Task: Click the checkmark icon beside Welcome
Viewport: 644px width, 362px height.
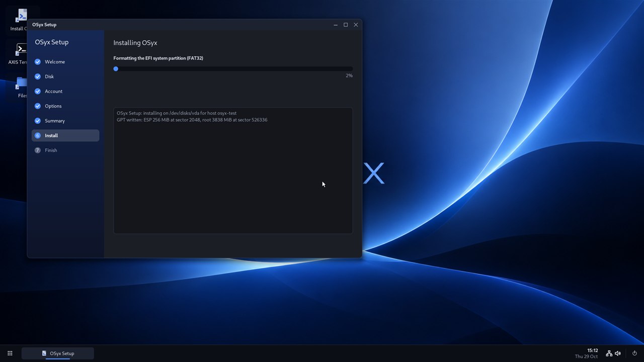Action: (x=38, y=62)
